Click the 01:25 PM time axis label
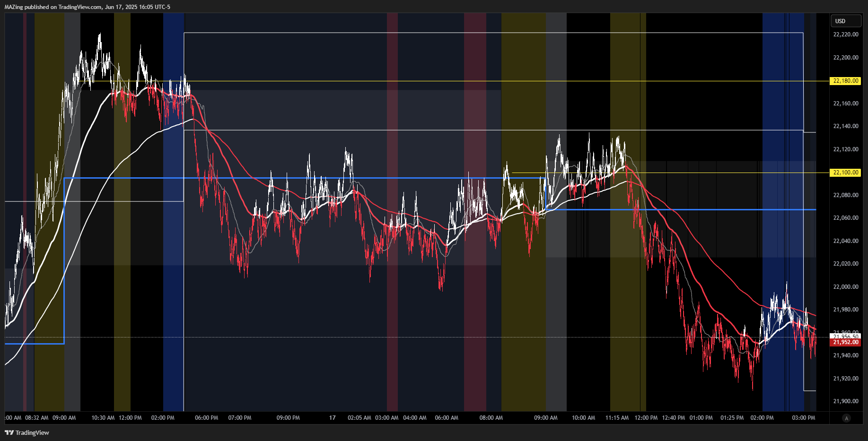Image resolution: width=868 pixels, height=441 pixels. pos(732,418)
